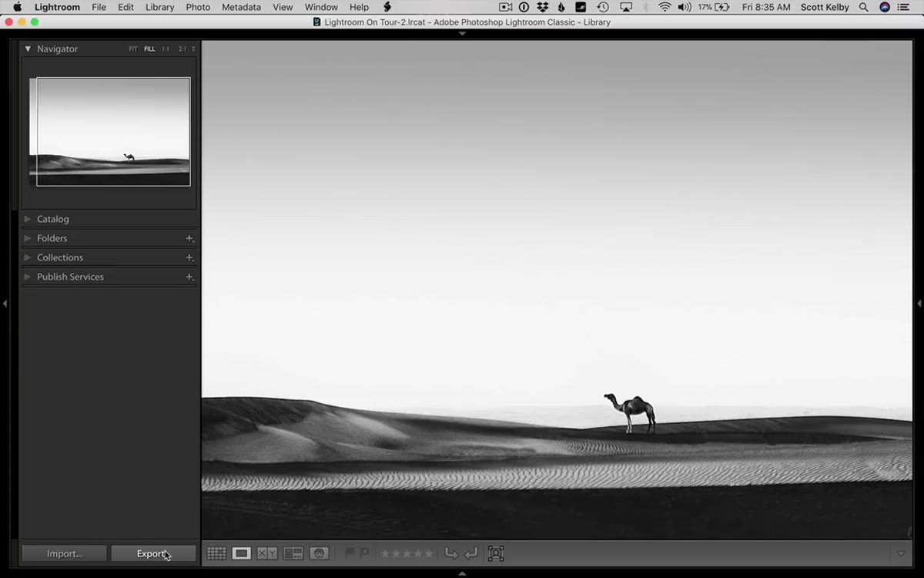Open the Edit menu
924x578 pixels.
(126, 7)
